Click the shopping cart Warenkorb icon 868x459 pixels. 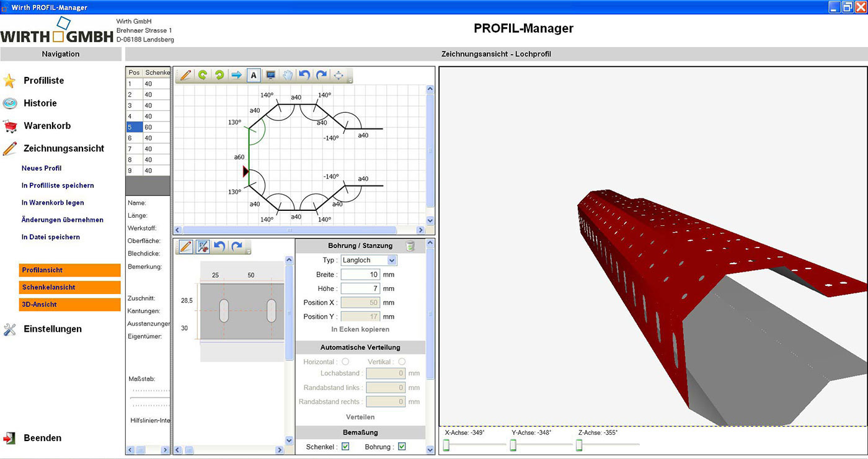(9, 126)
